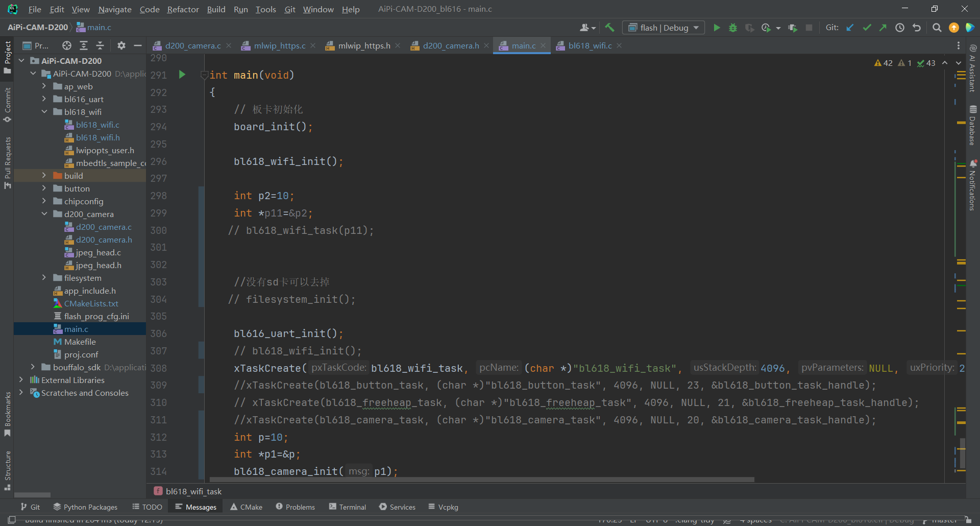980x526 pixels.
Task: Open the CMake tool window
Action: 247,507
